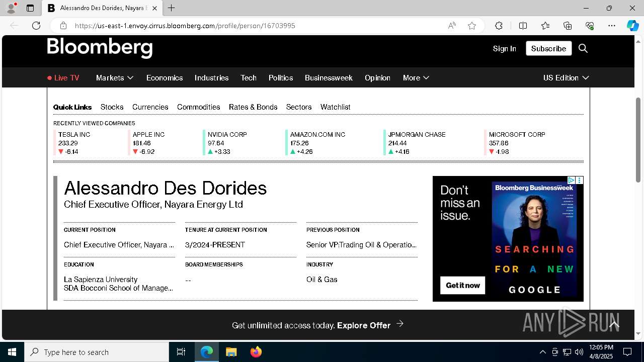Open the notifications center icon

pos(627,352)
